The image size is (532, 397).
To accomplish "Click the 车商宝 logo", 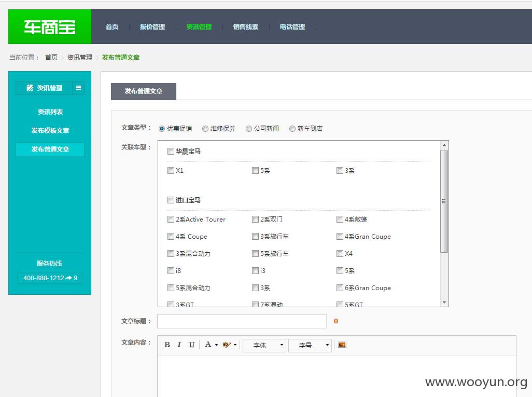I will (x=50, y=27).
